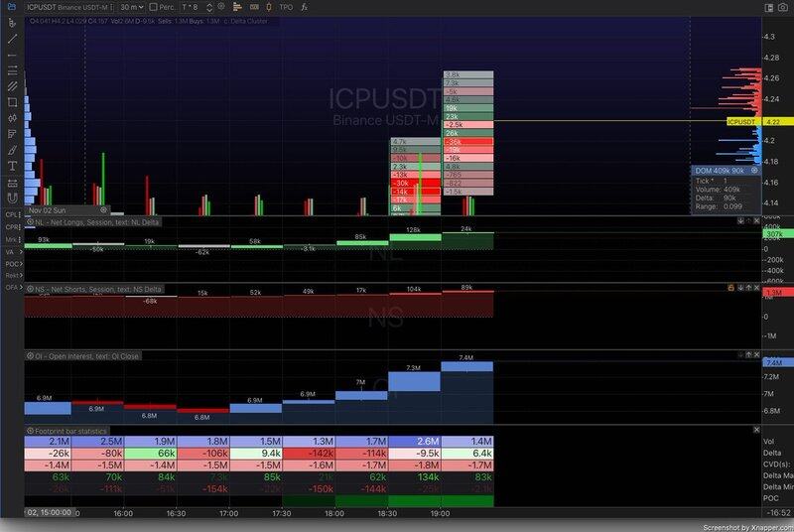Toggle the magnet snap tool
Image resolution: width=794 pixels, height=532 pixels.
point(11,197)
